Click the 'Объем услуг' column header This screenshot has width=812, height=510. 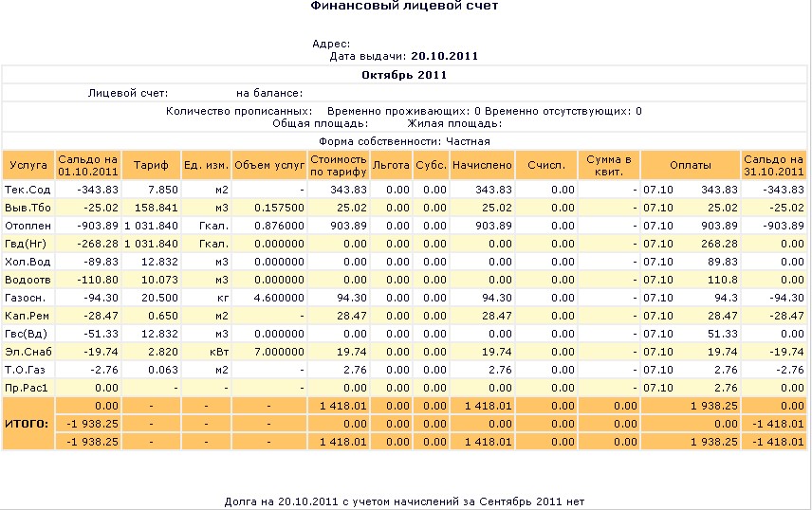click(x=269, y=165)
